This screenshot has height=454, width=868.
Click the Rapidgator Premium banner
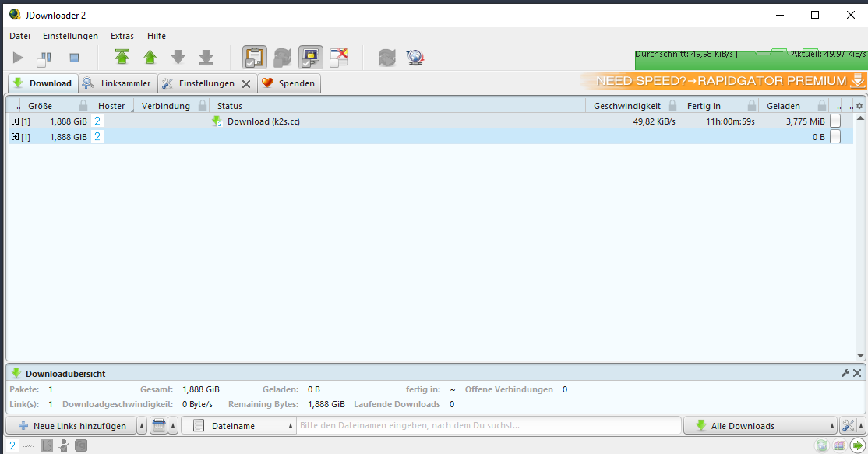pyautogui.click(x=722, y=81)
